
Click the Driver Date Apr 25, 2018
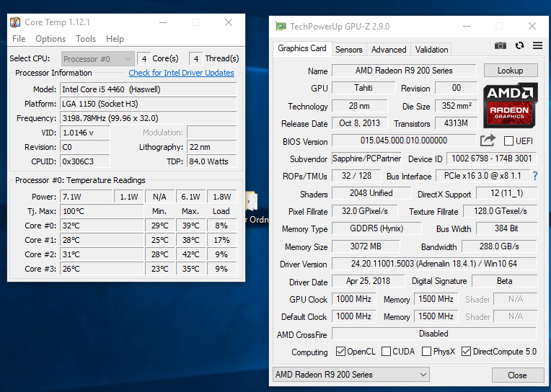pos(368,281)
